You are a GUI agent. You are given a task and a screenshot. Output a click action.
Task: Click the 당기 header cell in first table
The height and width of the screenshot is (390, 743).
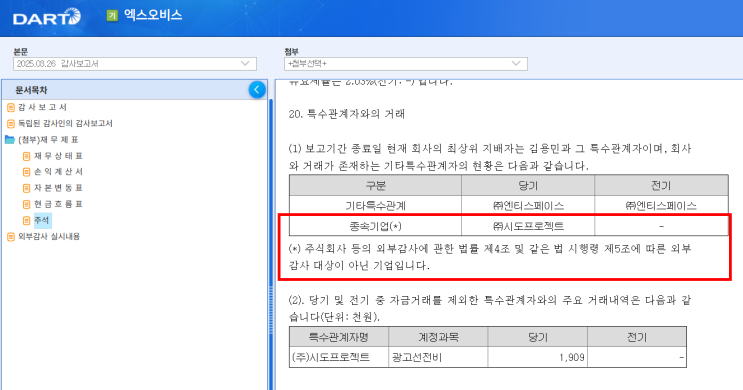pos(528,185)
